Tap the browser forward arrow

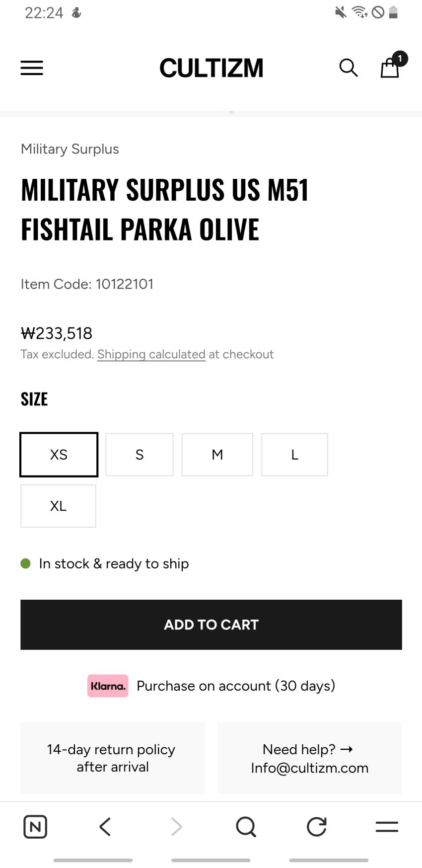pyautogui.click(x=176, y=827)
